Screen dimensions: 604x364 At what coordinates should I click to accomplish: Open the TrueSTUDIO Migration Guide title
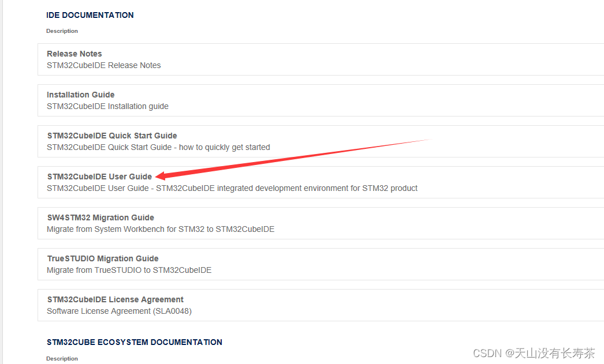103,258
